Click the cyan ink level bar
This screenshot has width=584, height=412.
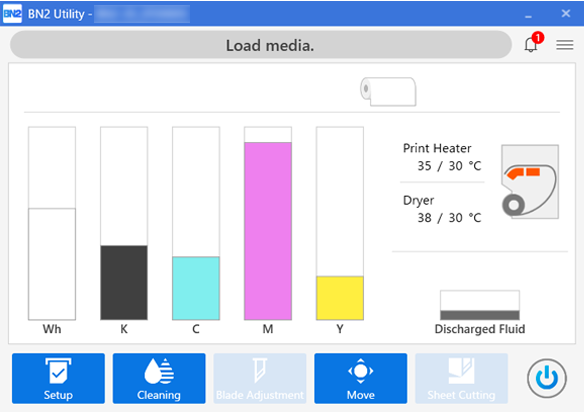pyautogui.click(x=196, y=224)
